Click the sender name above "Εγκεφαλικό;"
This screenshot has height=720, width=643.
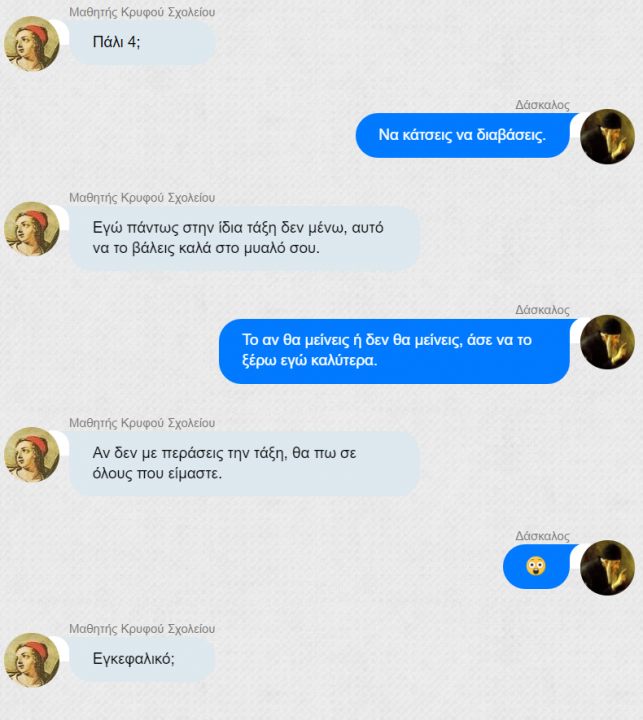[x=142, y=629]
